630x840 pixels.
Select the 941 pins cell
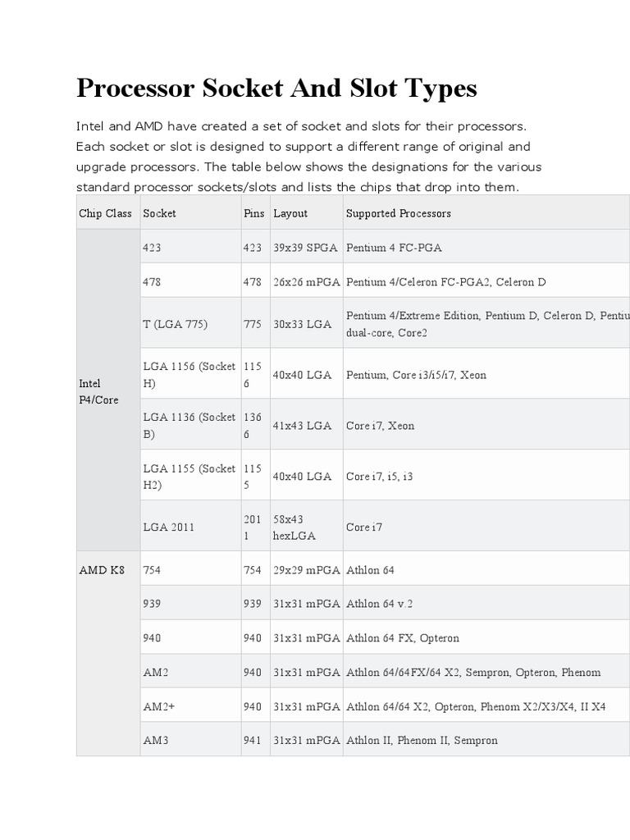(x=252, y=740)
